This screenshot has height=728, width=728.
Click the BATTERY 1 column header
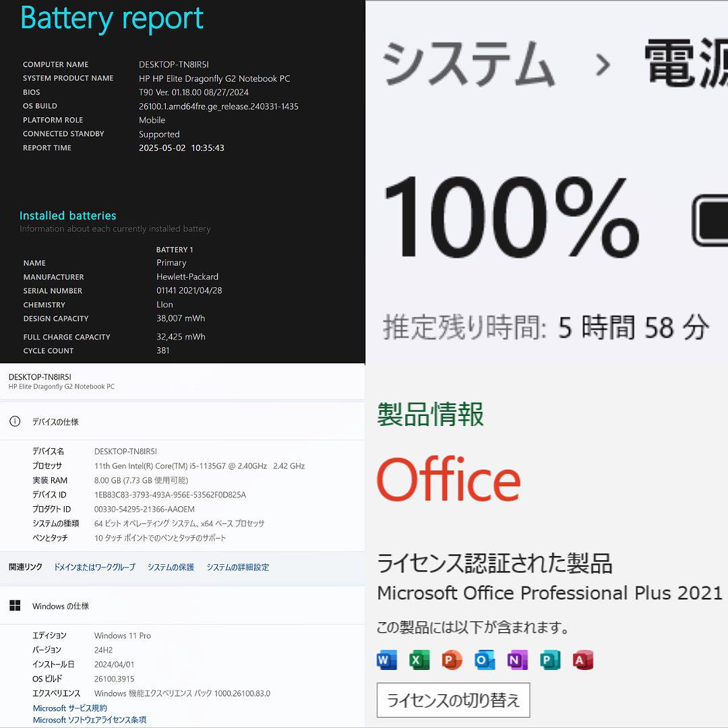coord(175,249)
